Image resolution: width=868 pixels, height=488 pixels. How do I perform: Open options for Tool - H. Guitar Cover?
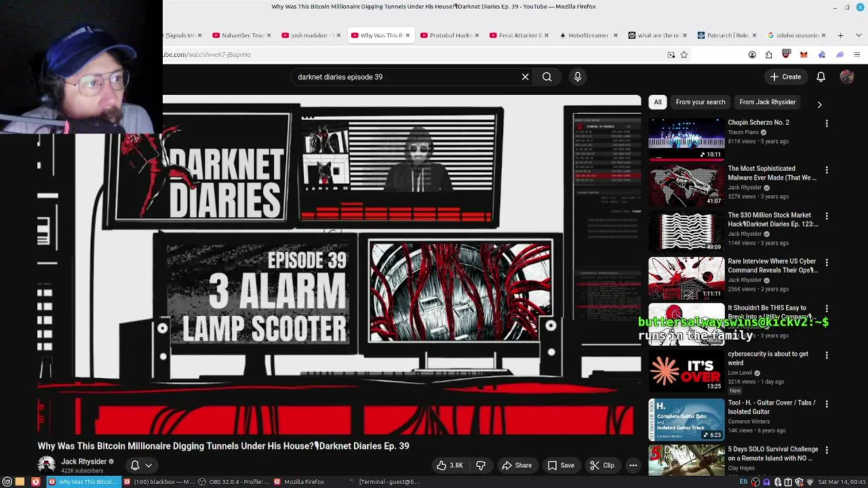[827, 404]
